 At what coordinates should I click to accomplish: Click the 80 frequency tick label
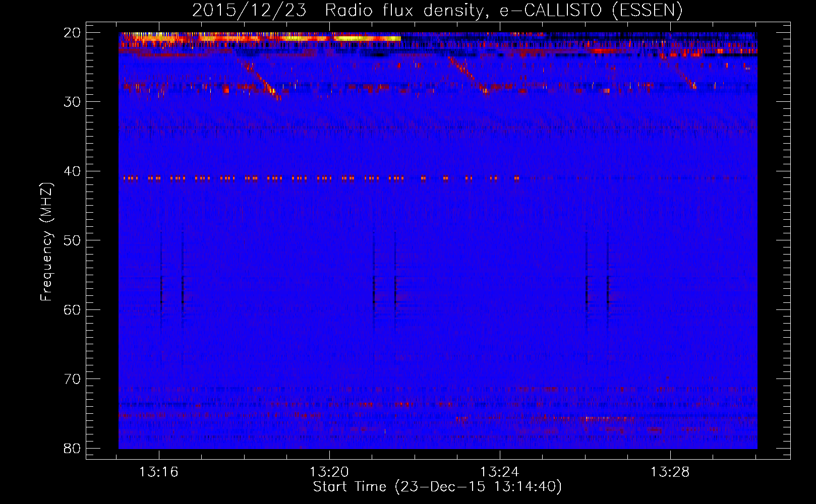coord(72,449)
